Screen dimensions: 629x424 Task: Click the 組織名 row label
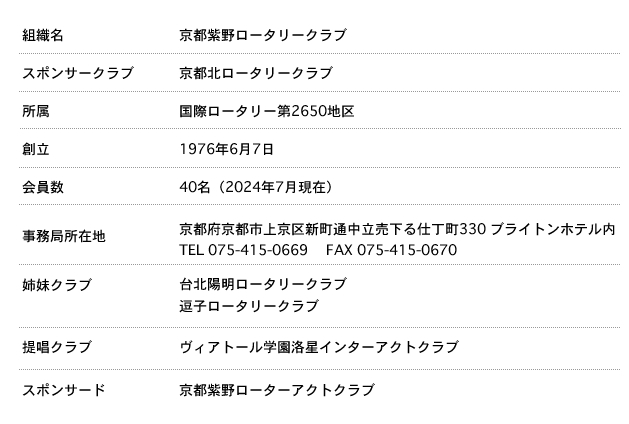pos(43,35)
